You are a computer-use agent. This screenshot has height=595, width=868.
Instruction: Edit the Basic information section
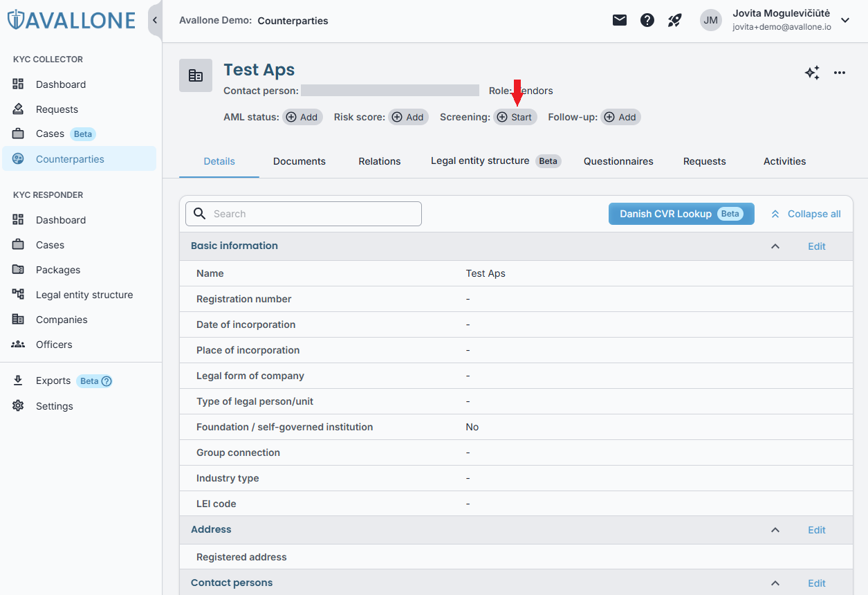(817, 246)
